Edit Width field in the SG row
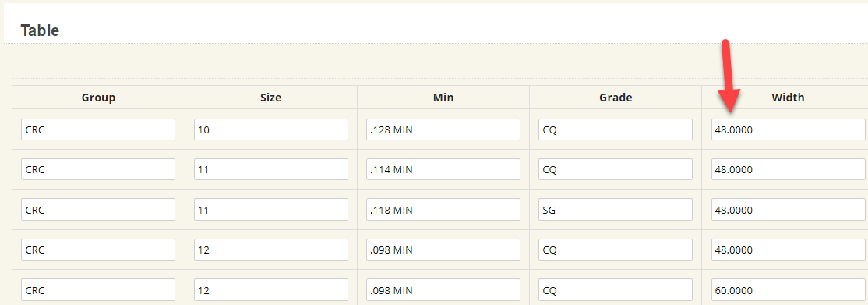This screenshot has height=305, width=868. (x=789, y=210)
